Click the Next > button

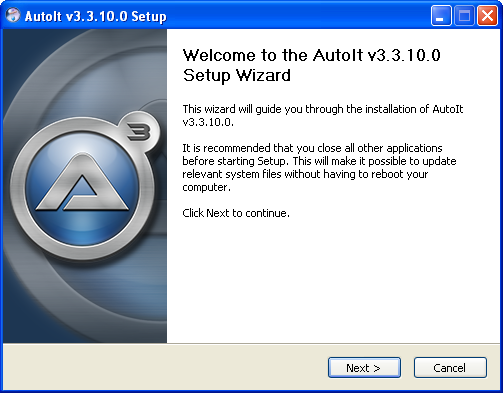pos(364,368)
